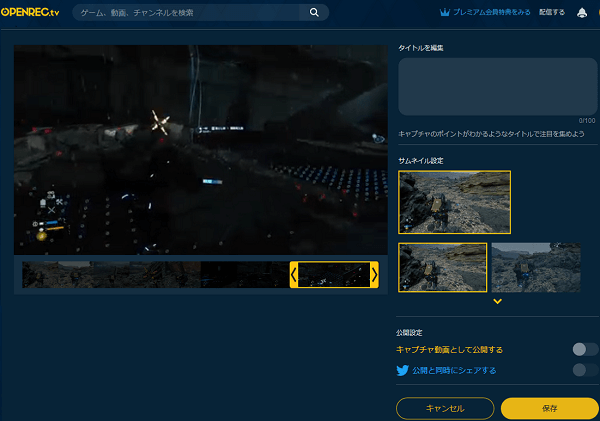
Task: Focus the capture title text area
Action: 497,86
